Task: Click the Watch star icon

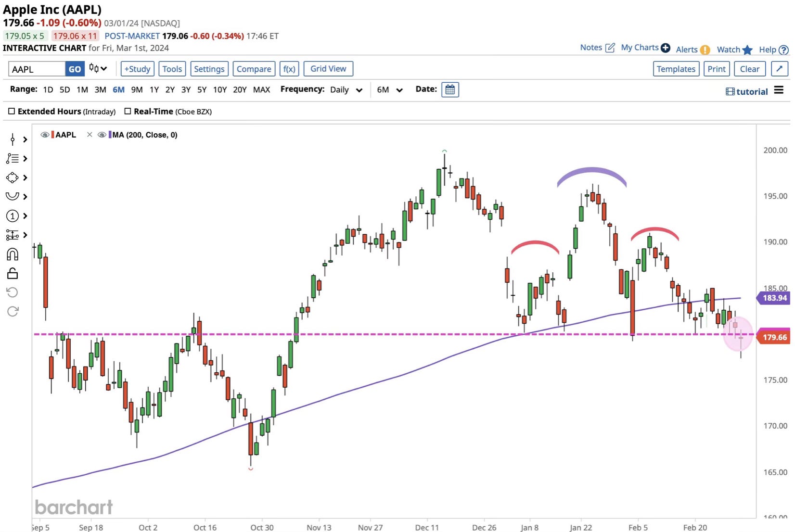Action: pos(747,50)
